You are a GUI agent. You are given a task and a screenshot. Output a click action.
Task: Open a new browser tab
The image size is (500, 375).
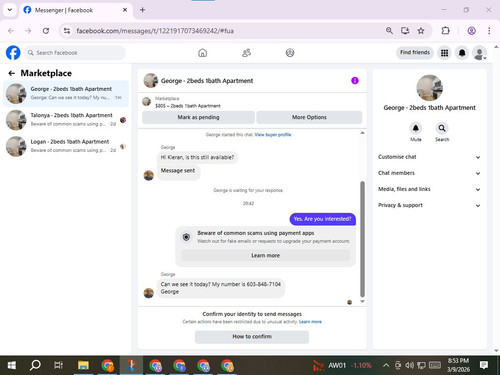coord(142,10)
